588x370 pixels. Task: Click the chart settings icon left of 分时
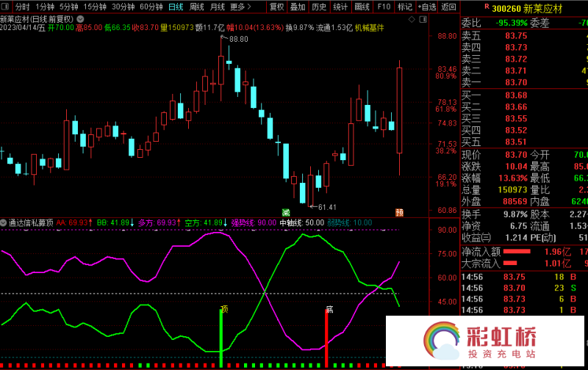pos(6,7)
